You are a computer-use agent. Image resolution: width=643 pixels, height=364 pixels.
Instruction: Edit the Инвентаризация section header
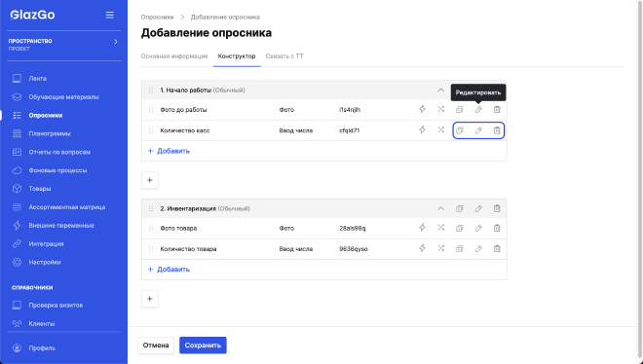[478, 209]
